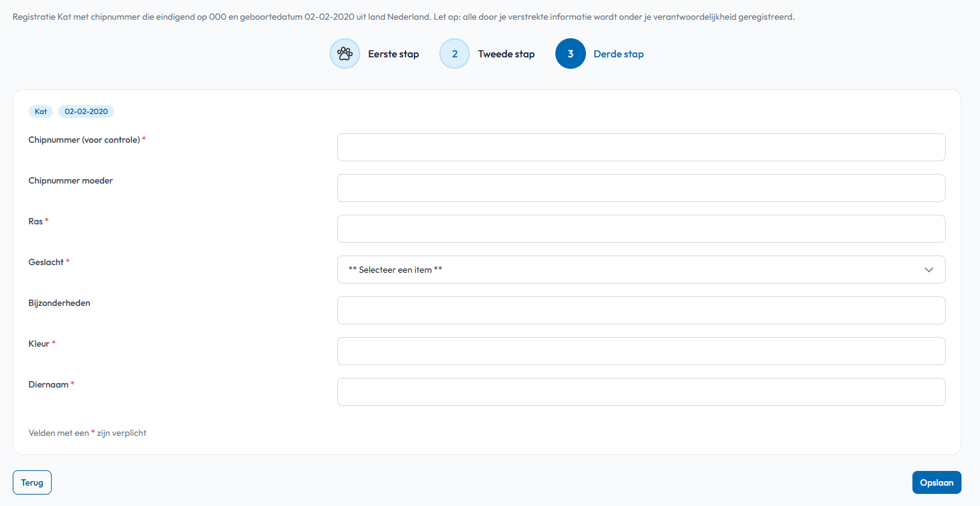Screen dimensions: 980x506
Task: Click the Chipnummer (voor controle) label
Action: tap(84, 140)
